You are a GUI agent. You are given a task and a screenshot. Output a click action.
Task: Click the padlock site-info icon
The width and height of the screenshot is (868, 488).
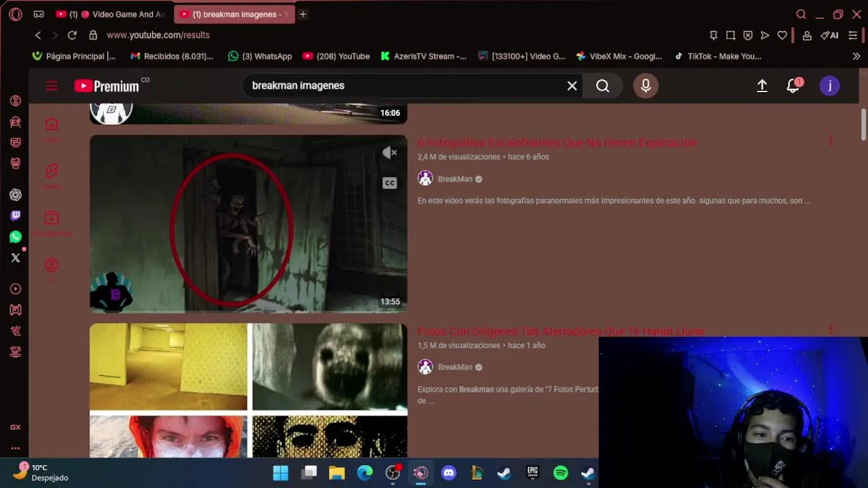pyautogui.click(x=93, y=35)
